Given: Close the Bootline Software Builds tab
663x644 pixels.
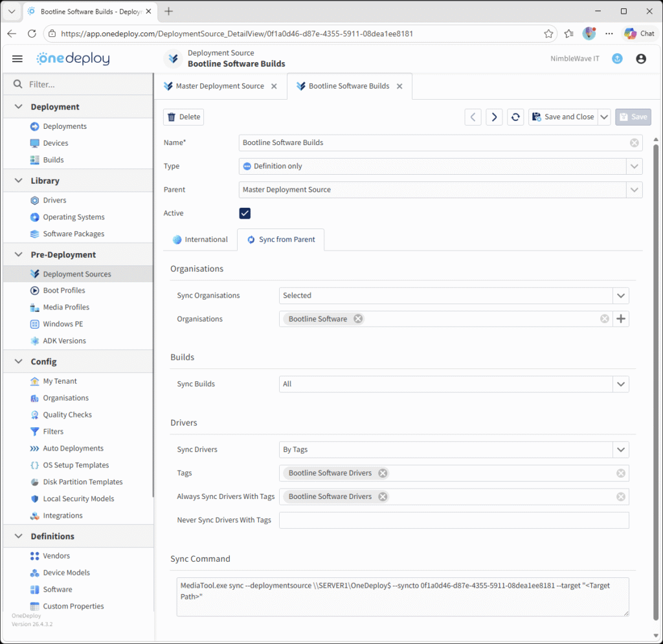Looking at the screenshot, I should pos(399,86).
